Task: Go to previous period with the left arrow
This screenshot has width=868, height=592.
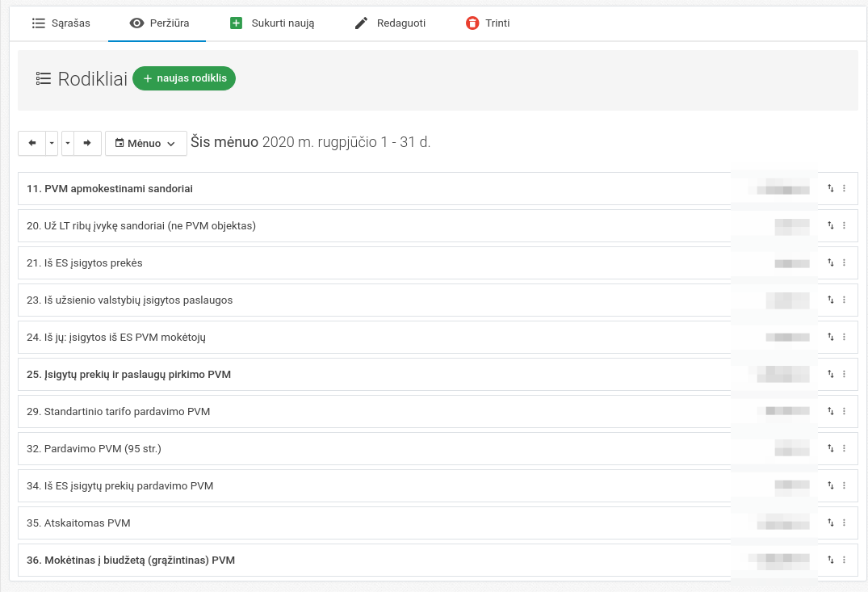Action: (x=32, y=144)
